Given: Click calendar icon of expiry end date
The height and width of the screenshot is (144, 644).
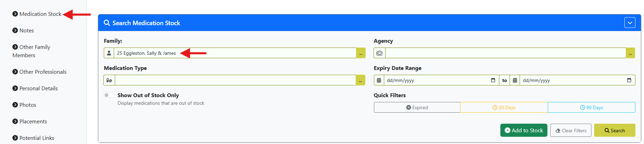Looking at the screenshot, I should point(515,80).
